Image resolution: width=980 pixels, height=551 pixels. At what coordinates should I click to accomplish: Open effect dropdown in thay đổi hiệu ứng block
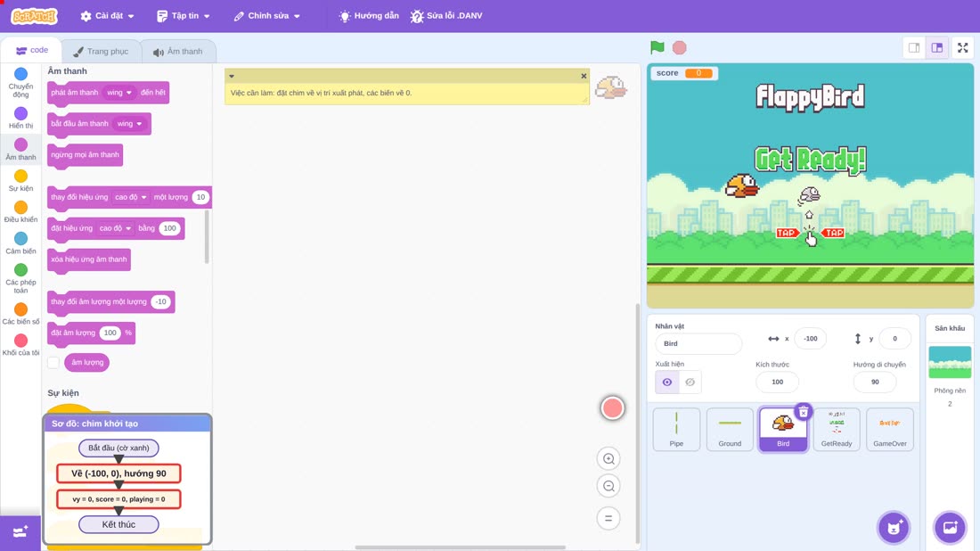(x=131, y=197)
